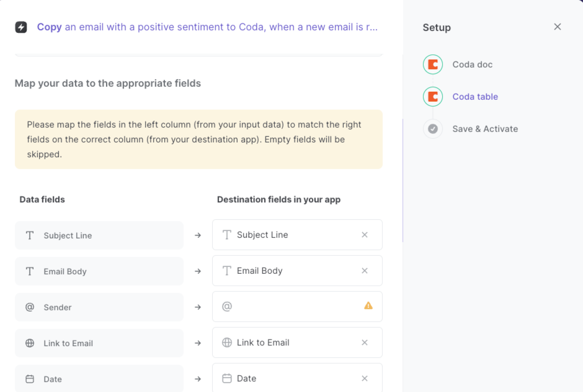Viewport: 583px width, 392px height.
Task: Open the Email Body destination dropdown
Action: coord(288,271)
